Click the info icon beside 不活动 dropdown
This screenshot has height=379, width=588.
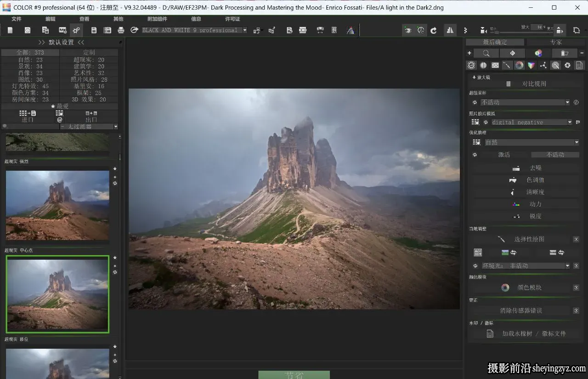tap(576, 102)
